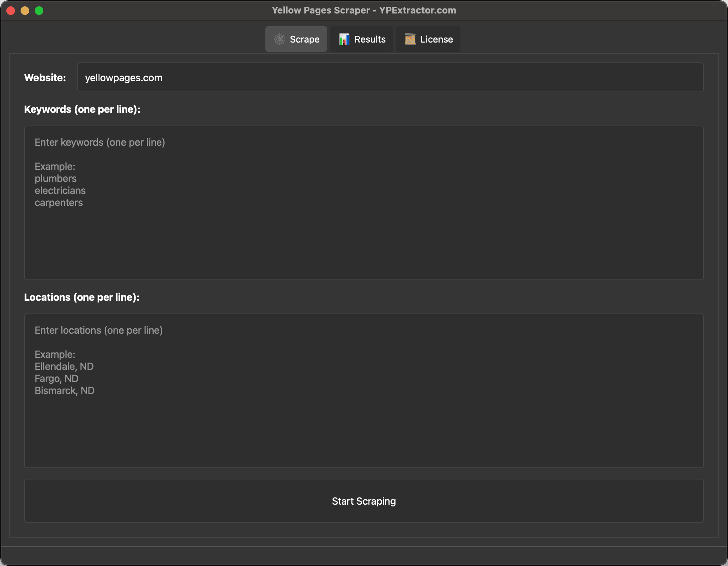The height and width of the screenshot is (566, 728).
Task: Maximize the window with green button
Action: click(x=39, y=11)
